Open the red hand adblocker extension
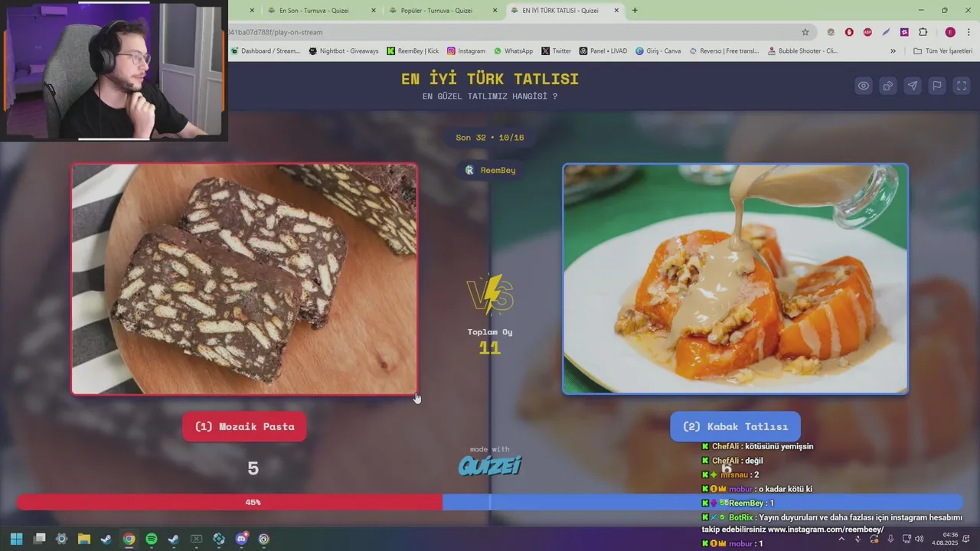This screenshot has width=980, height=551. (849, 32)
